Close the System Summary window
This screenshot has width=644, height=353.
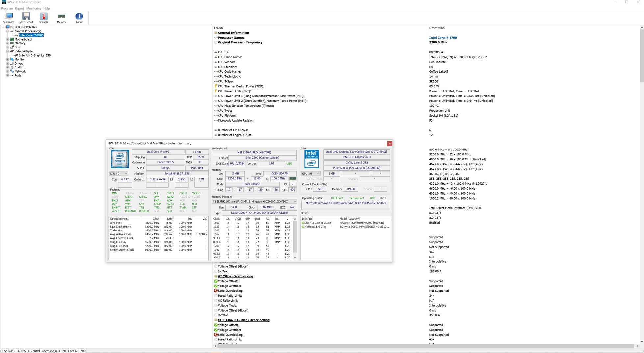click(x=390, y=144)
